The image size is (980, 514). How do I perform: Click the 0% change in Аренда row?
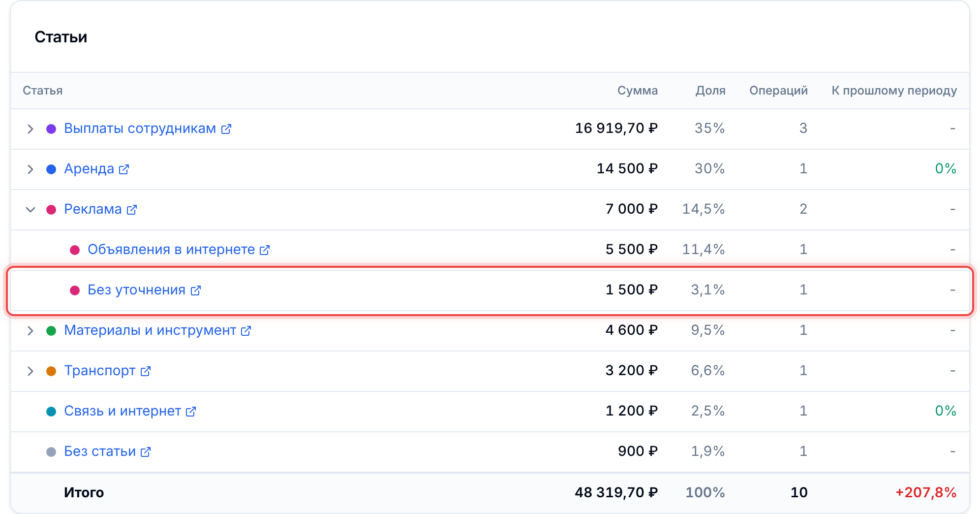click(x=946, y=169)
